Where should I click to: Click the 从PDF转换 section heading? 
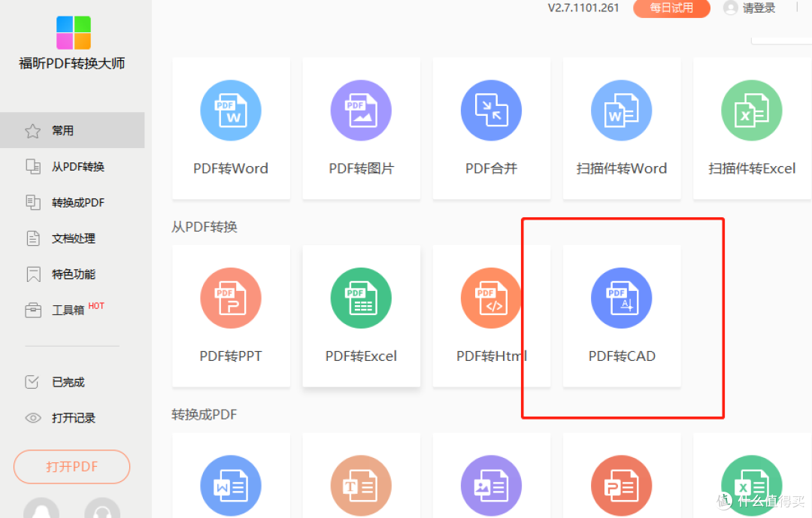[x=205, y=227]
